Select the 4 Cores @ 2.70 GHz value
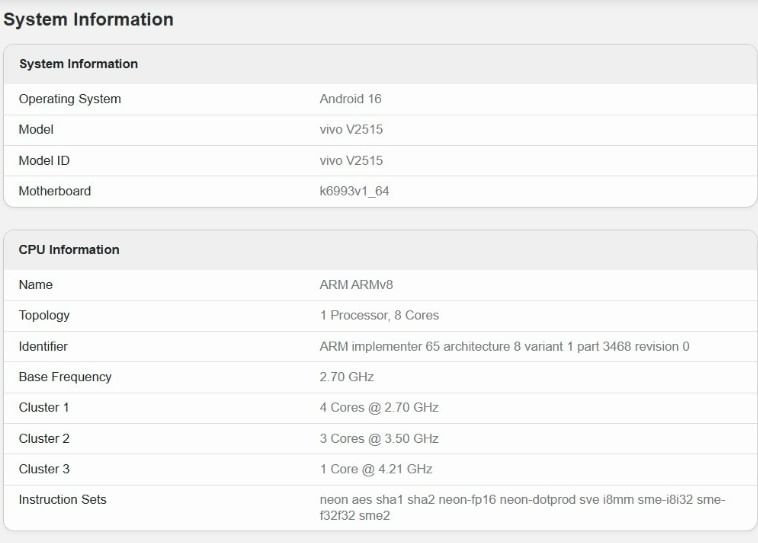 [379, 408]
